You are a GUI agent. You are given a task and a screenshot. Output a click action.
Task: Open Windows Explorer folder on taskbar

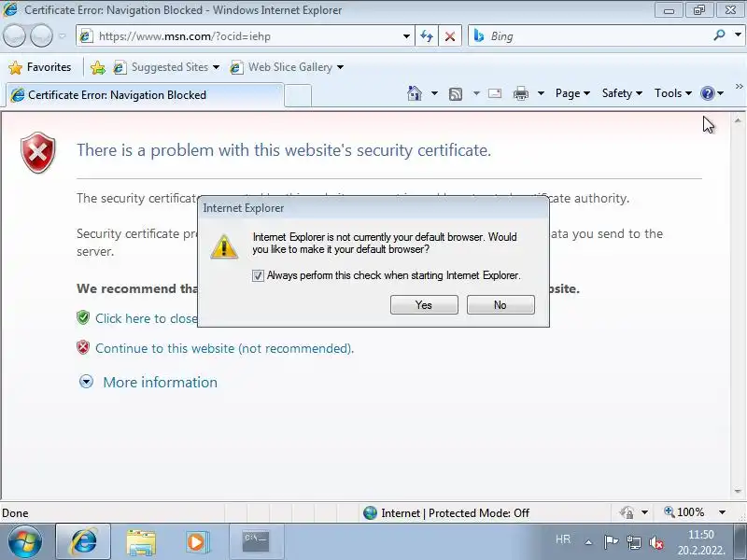pos(141,542)
